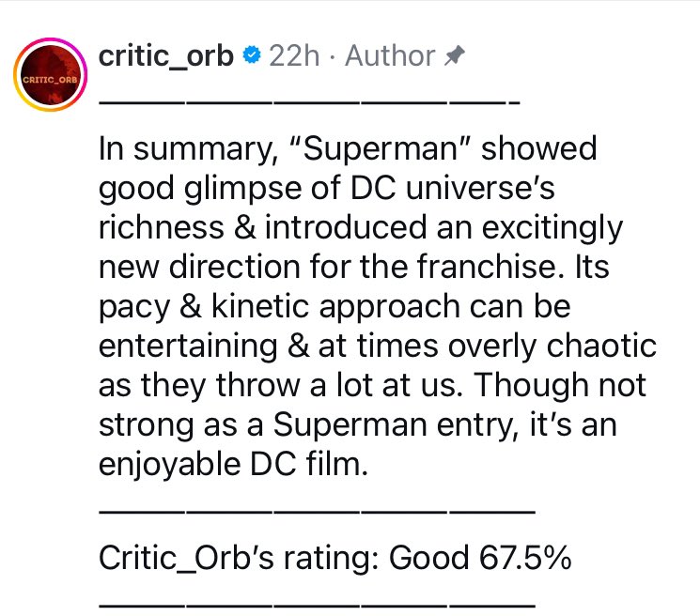Screen dimensions: 700x616
Task: Click the "pacy & kinetic approach" phrase
Action: [279, 307]
